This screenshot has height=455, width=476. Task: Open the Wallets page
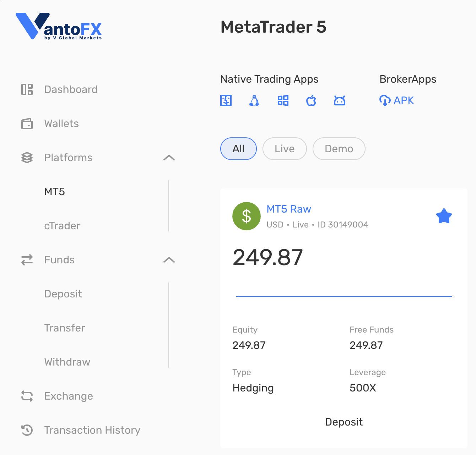pos(61,124)
